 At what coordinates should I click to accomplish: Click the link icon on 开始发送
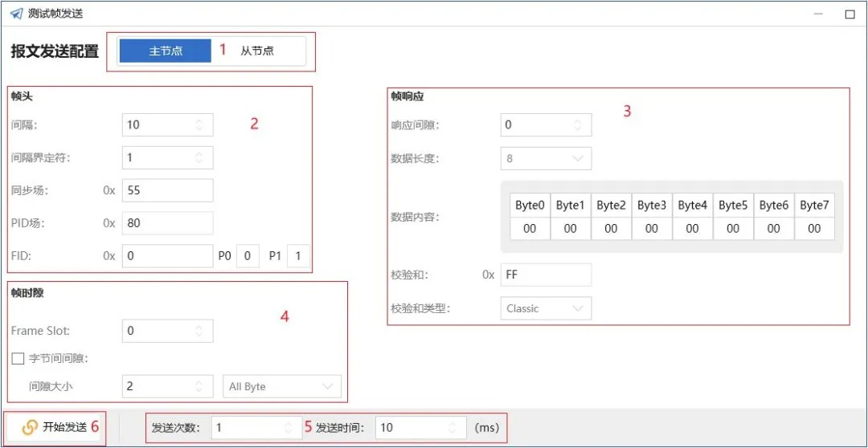(29, 427)
